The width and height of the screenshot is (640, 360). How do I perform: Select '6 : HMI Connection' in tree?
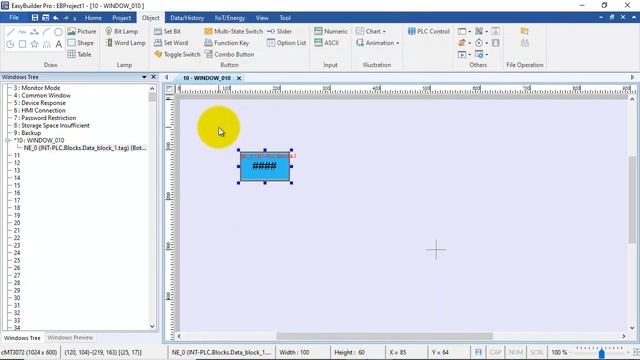(x=40, y=110)
